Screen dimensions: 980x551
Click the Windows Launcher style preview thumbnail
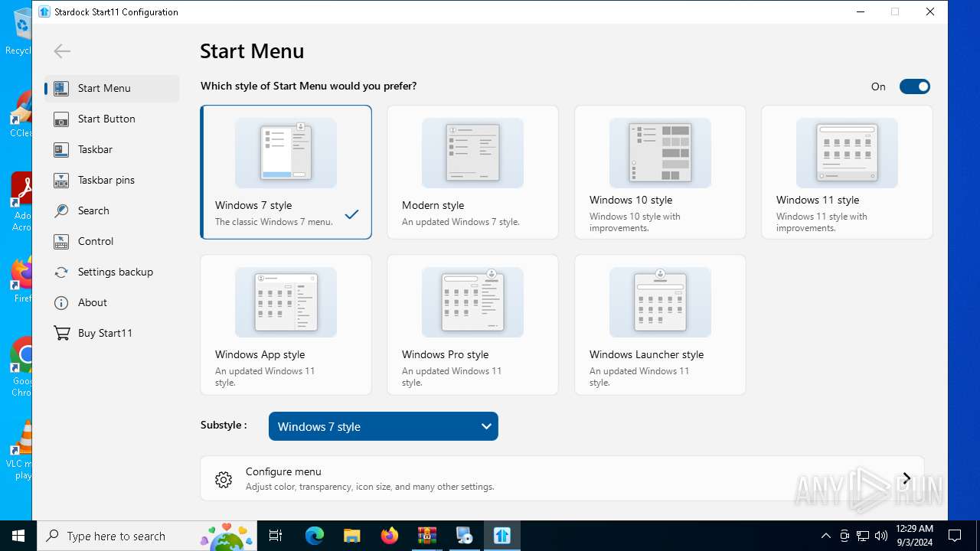tap(660, 302)
